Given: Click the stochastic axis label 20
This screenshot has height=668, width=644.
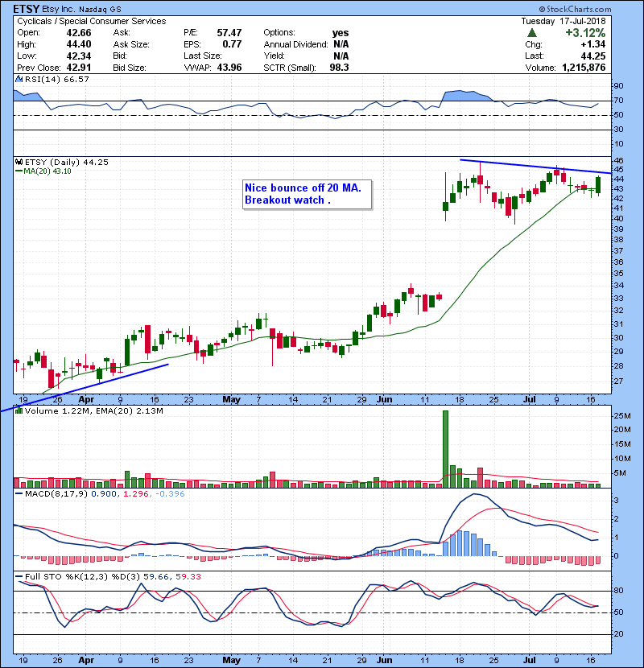Looking at the screenshot, I should 618,634.
